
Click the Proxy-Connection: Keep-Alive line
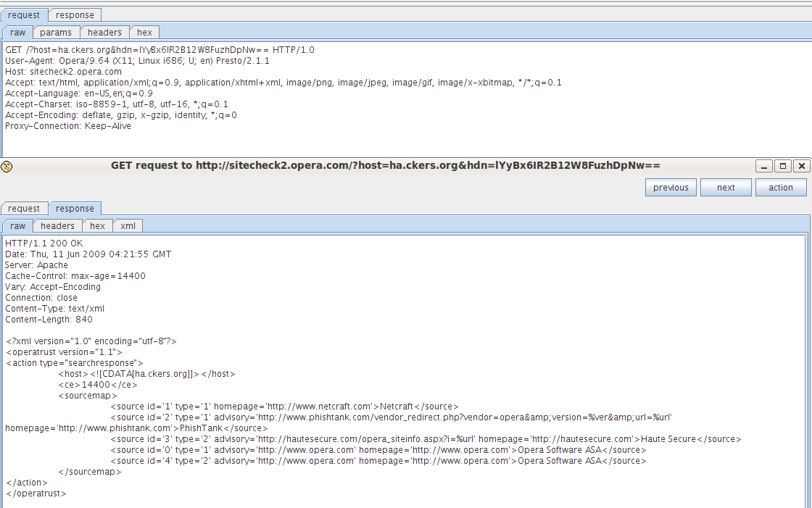tap(68, 126)
